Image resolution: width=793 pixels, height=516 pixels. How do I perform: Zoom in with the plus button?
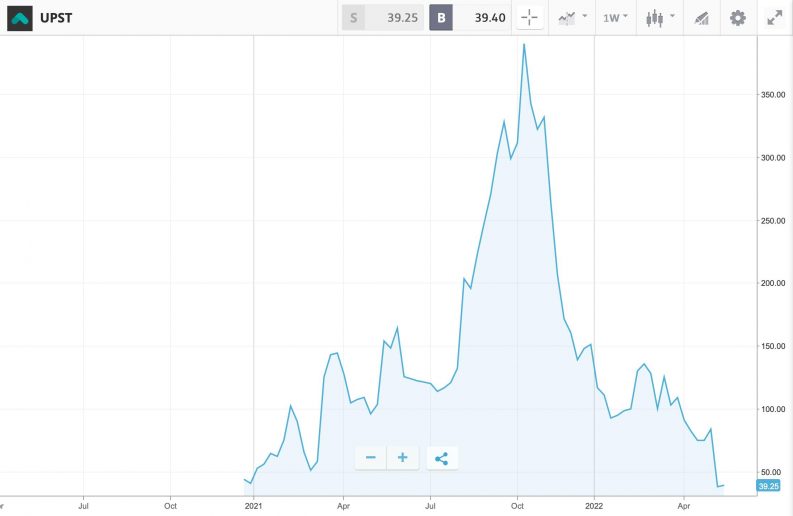click(x=403, y=458)
